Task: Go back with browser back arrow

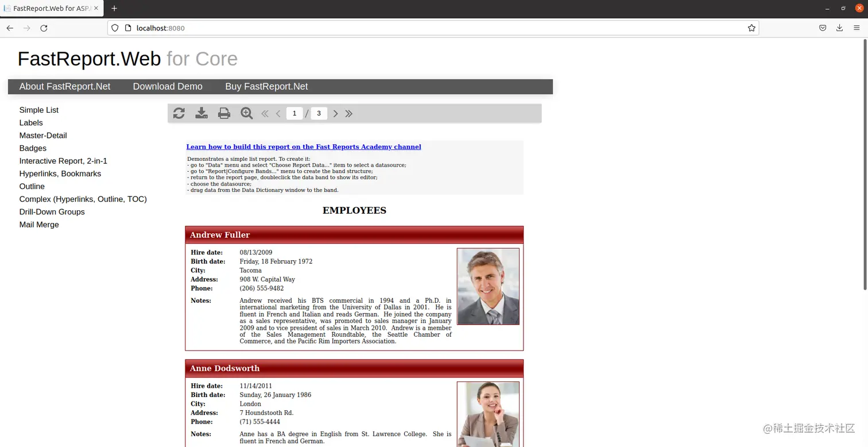Action: [x=10, y=28]
